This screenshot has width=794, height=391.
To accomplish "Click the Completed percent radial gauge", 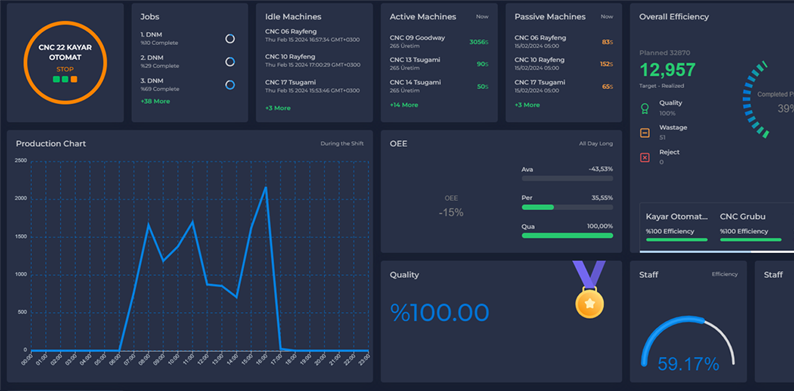I will (x=768, y=100).
